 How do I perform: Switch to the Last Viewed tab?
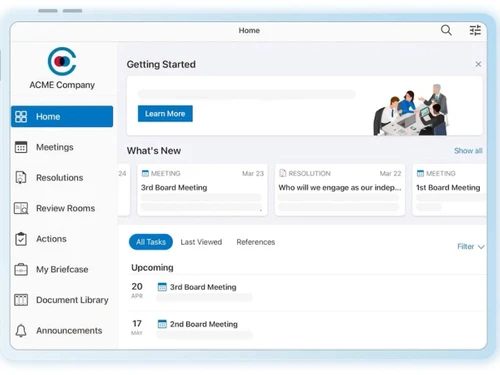201,242
